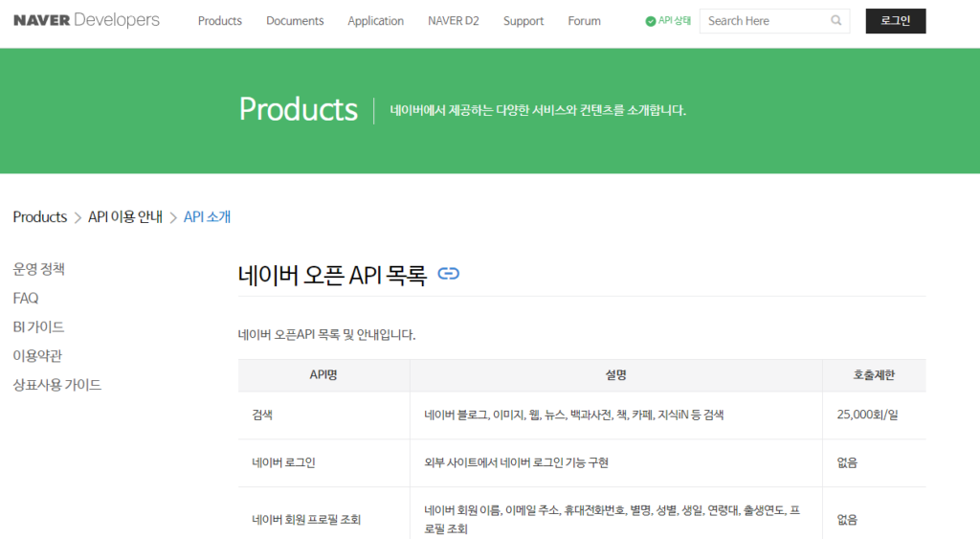The height and width of the screenshot is (539, 980).
Task: Click the 호출제한 column header
Action: coord(875,375)
